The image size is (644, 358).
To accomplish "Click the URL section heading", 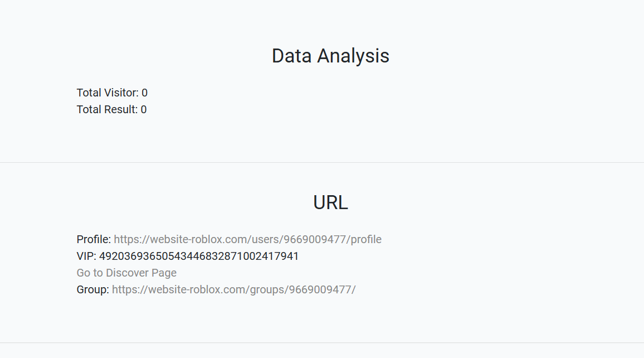I will (x=330, y=202).
